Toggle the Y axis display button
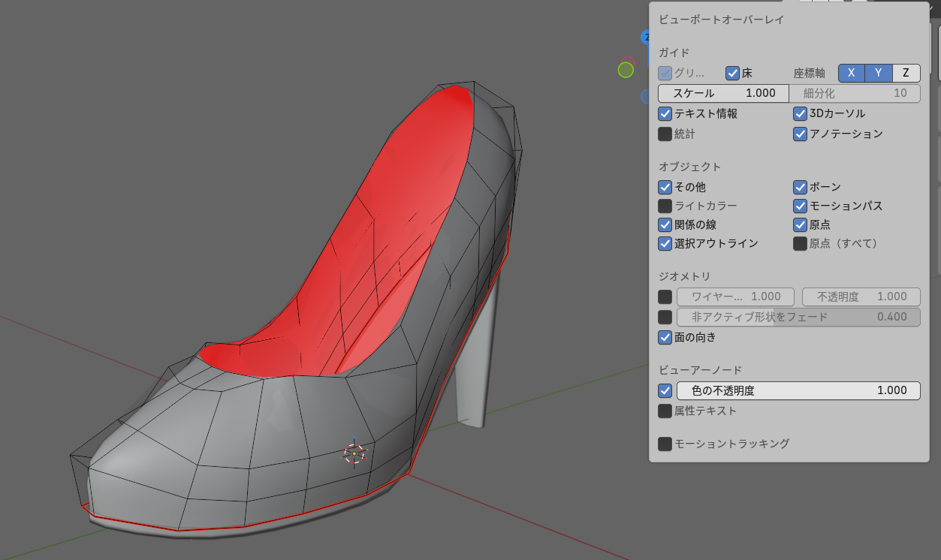This screenshot has height=560, width=941. point(879,73)
